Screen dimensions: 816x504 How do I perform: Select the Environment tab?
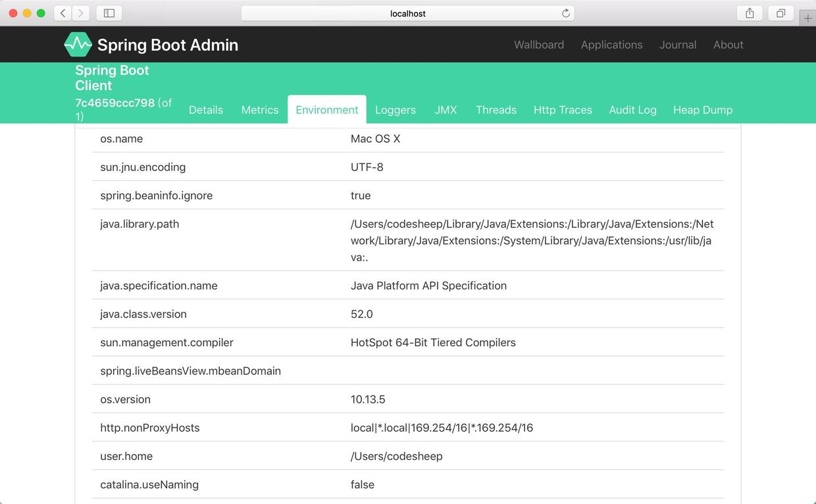pos(327,110)
